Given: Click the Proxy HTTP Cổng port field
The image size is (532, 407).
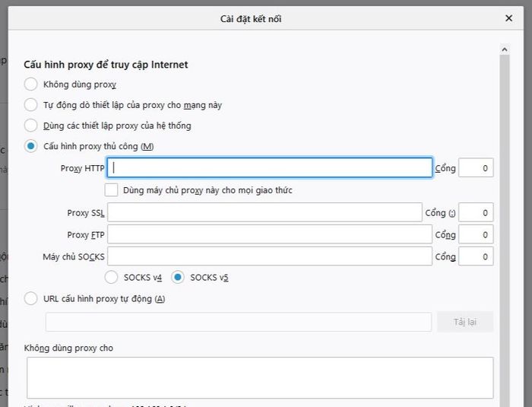Looking at the screenshot, I should click(x=476, y=168).
